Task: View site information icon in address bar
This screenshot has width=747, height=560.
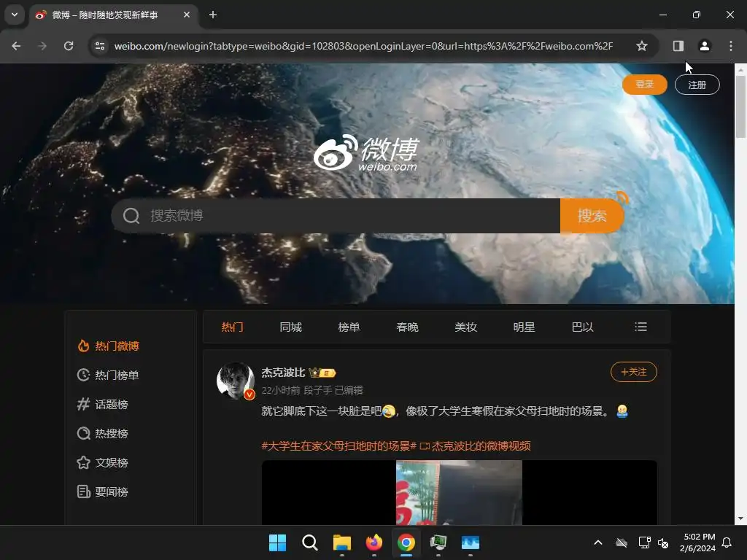Action: (99, 46)
